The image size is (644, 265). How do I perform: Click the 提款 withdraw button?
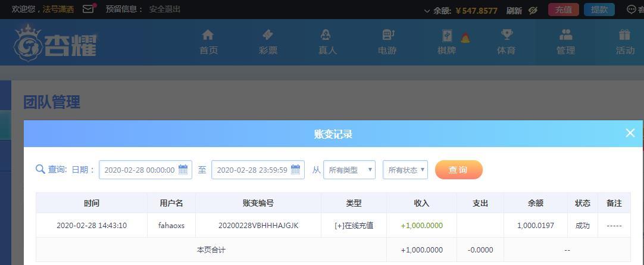(599, 10)
